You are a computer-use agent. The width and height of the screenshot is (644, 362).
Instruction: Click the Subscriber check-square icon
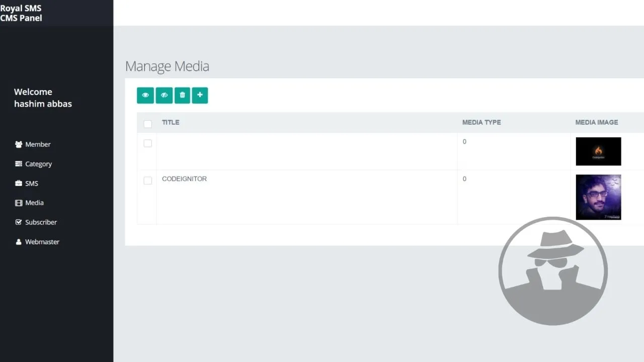coord(19,222)
